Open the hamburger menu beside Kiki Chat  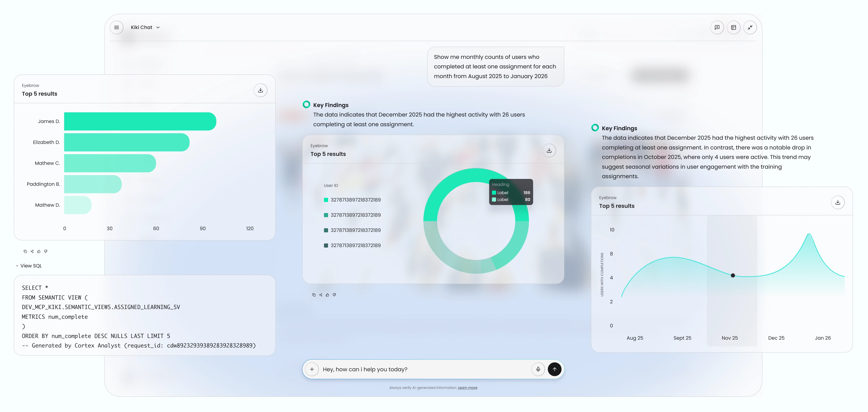click(117, 27)
